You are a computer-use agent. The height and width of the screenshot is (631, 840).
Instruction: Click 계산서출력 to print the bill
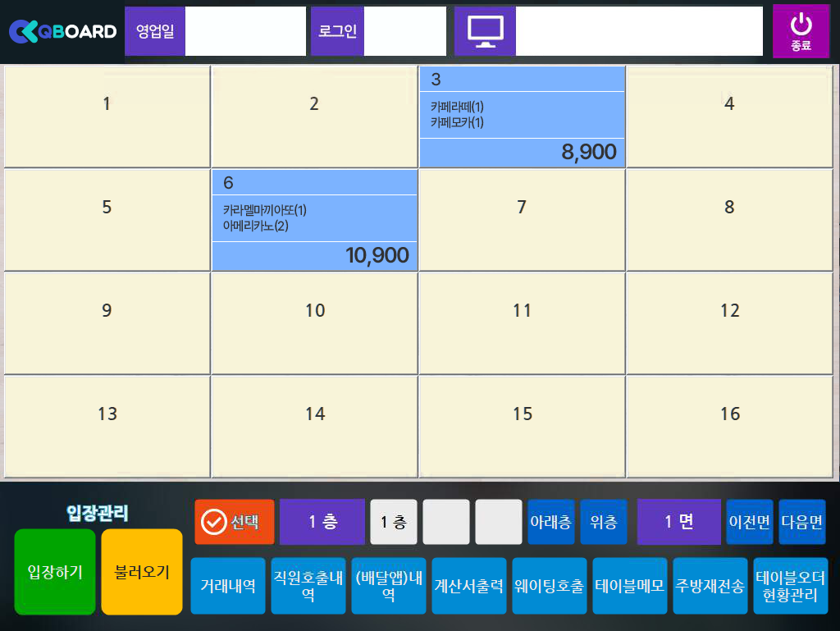[x=469, y=586]
